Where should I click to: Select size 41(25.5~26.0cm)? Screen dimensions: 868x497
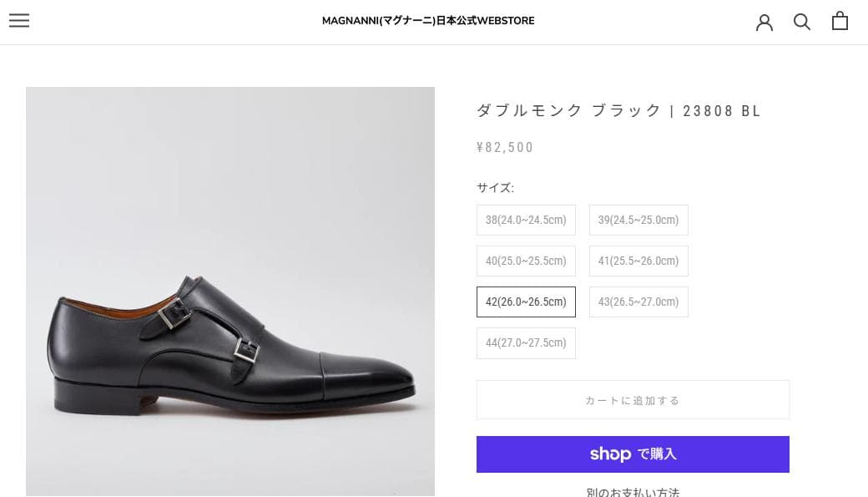click(638, 261)
